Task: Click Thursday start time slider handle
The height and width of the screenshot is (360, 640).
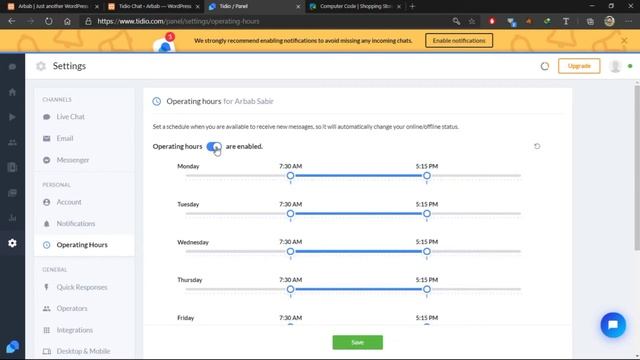Action: click(x=290, y=289)
